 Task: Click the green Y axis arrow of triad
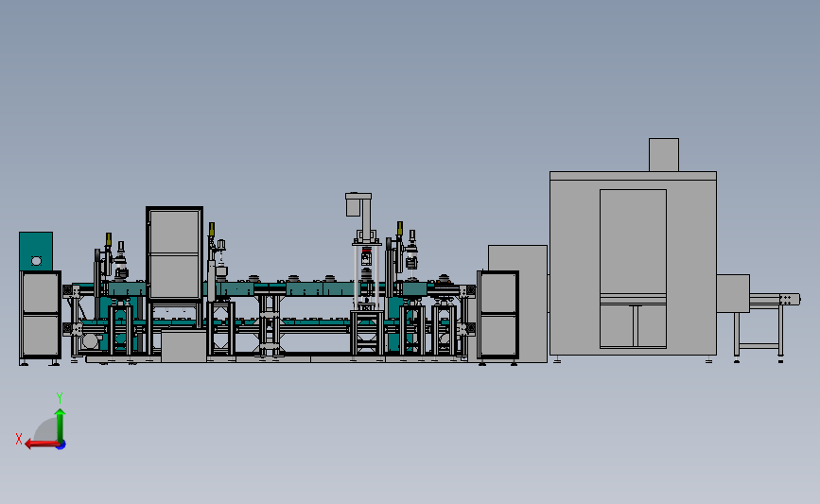coord(60,426)
